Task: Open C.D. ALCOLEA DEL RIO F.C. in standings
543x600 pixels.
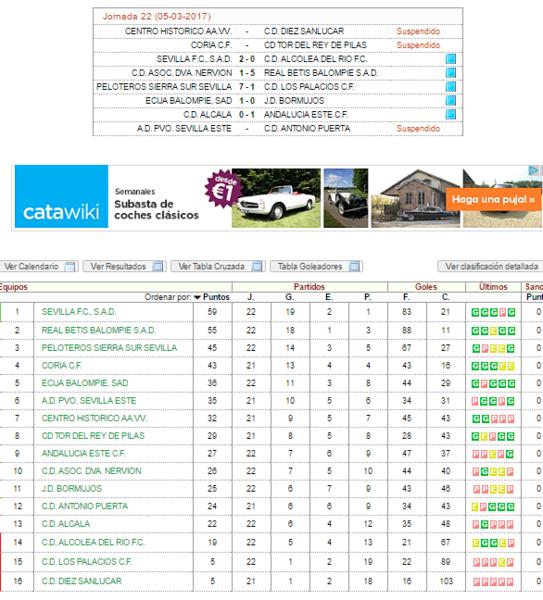Action: (93, 542)
